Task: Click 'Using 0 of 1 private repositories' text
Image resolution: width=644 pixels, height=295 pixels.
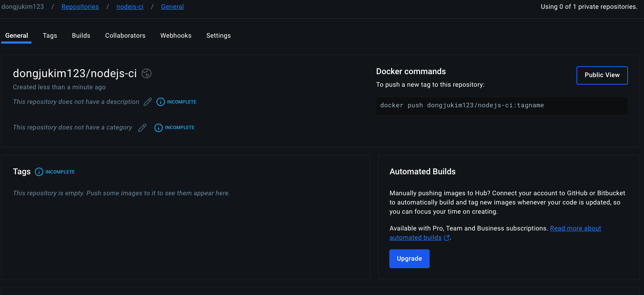Action: pyautogui.click(x=589, y=7)
